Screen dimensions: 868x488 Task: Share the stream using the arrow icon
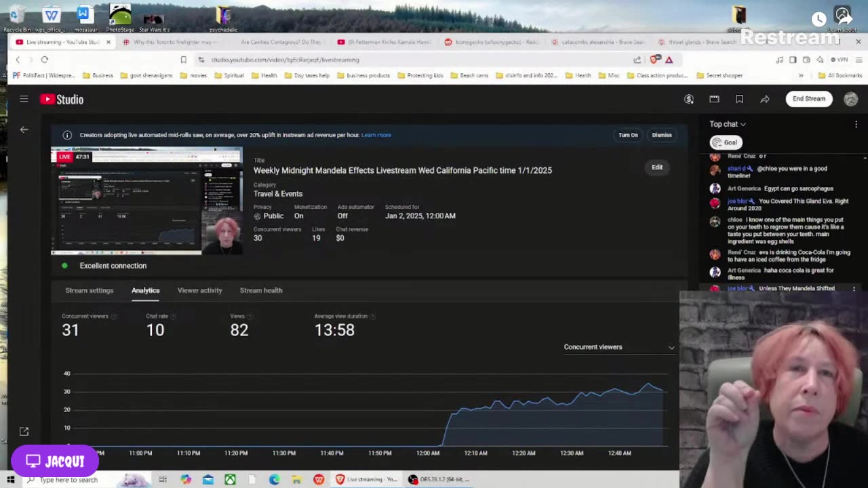tap(764, 99)
